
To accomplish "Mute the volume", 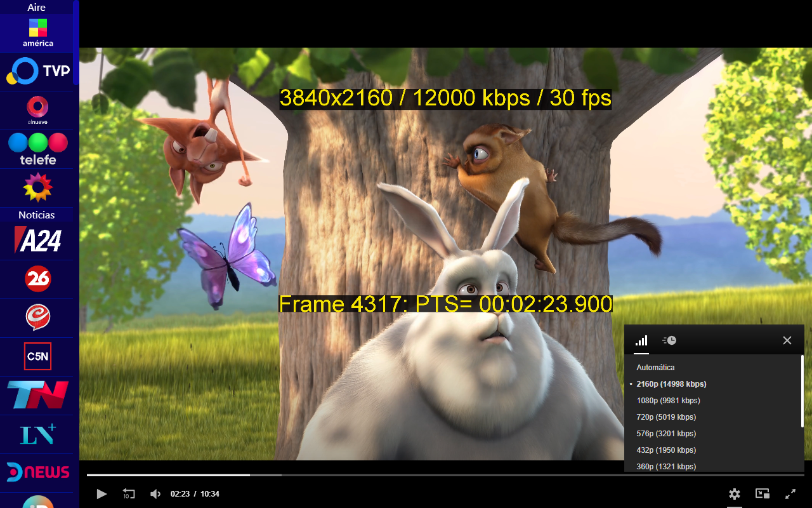I will pyautogui.click(x=155, y=493).
